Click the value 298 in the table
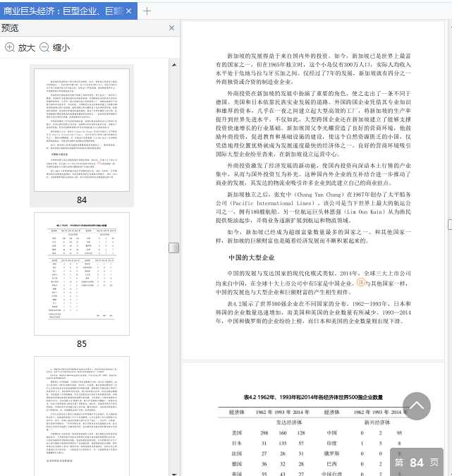 click(x=264, y=433)
